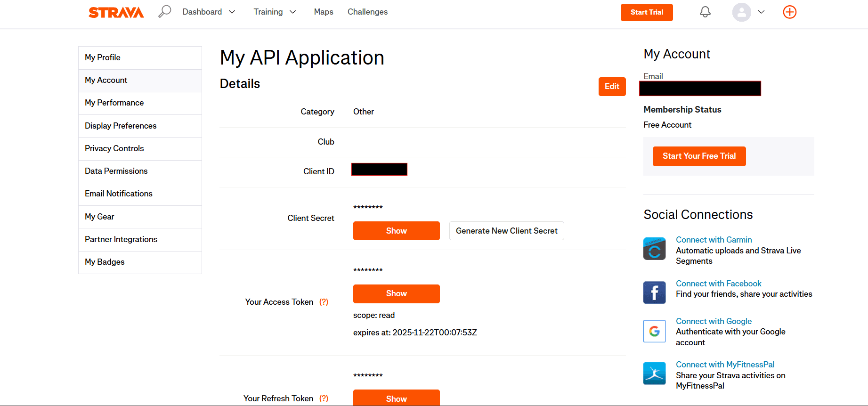
Task: Click the 'Membership Status' label
Action: (x=682, y=110)
